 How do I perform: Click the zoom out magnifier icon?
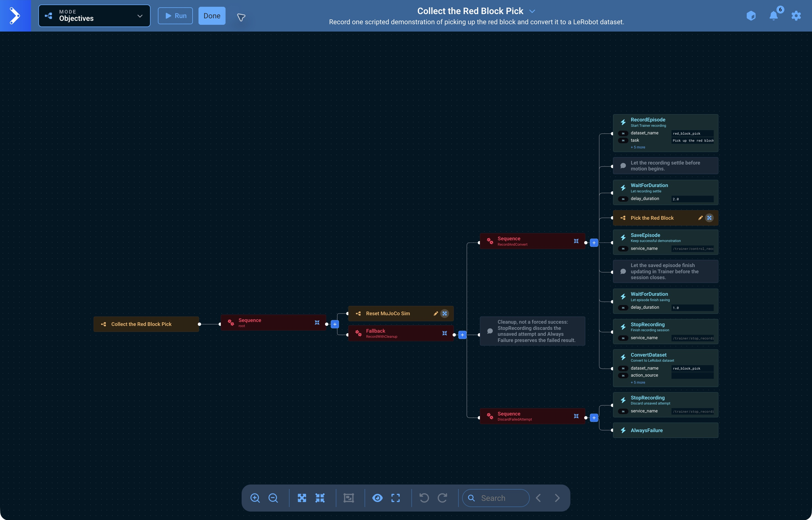(273, 498)
